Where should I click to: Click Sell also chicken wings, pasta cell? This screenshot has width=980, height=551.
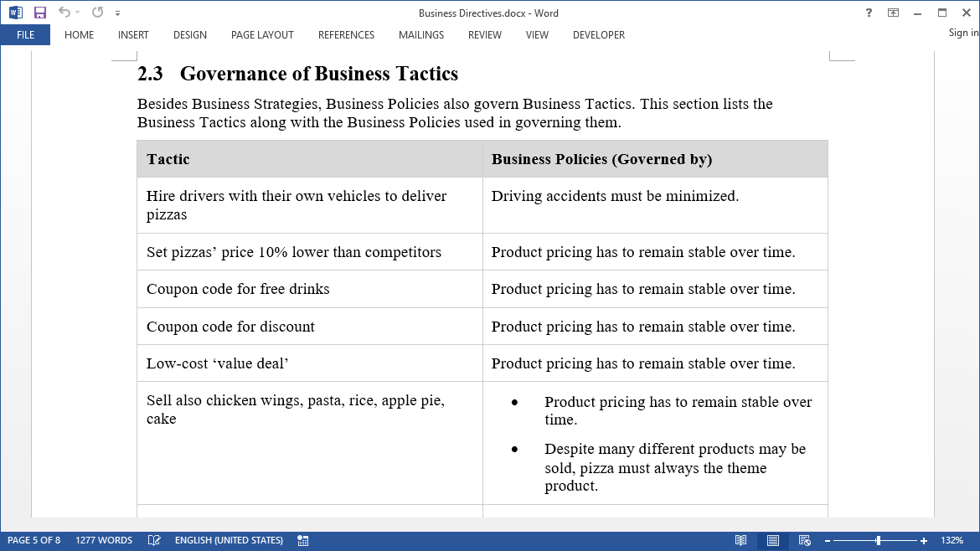(x=310, y=443)
